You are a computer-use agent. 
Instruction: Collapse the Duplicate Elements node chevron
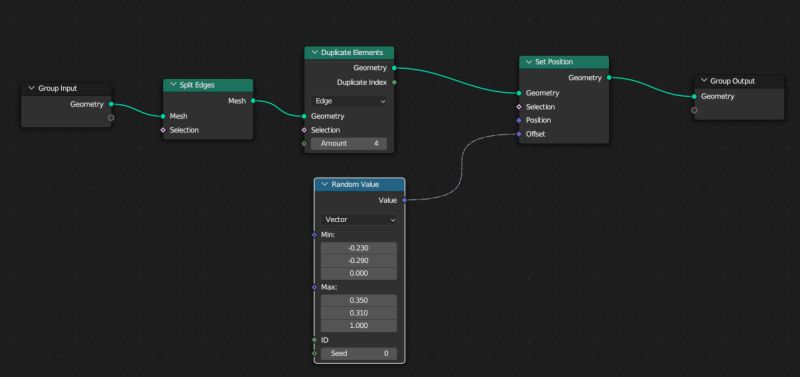[x=314, y=53]
